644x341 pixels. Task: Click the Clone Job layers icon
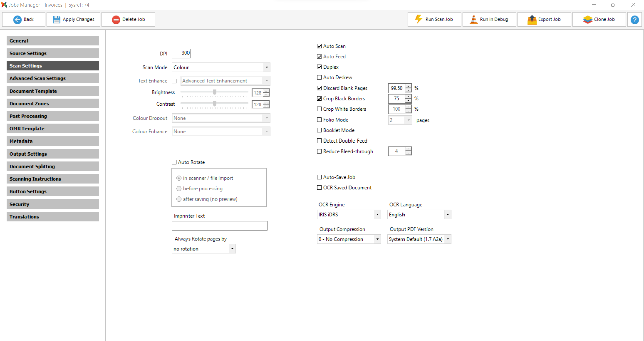pyautogui.click(x=587, y=20)
